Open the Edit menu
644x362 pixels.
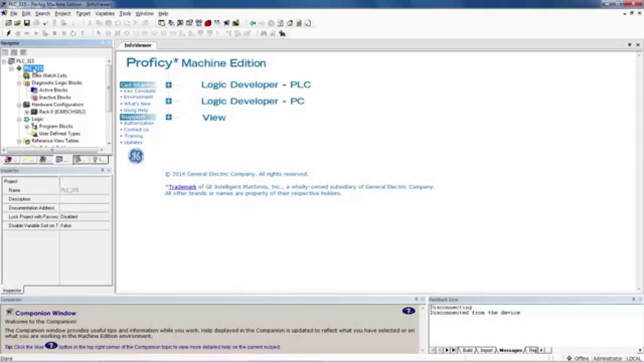click(x=26, y=14)
